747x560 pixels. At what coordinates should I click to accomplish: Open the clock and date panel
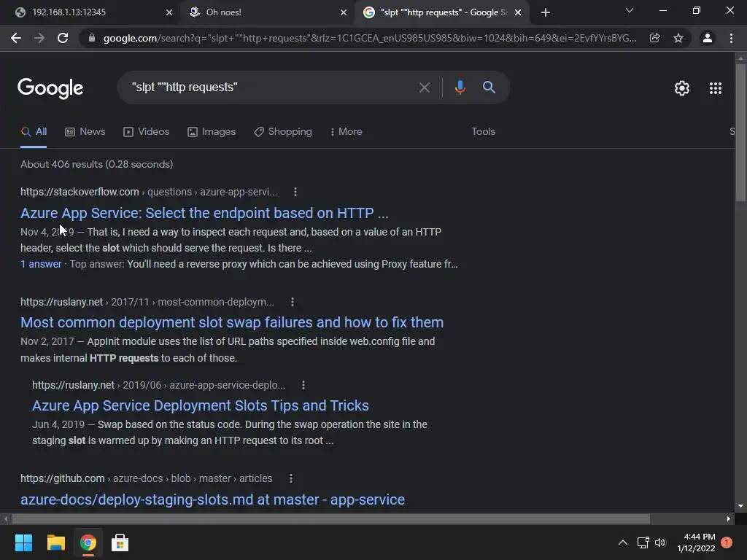[x=697, y=542]
